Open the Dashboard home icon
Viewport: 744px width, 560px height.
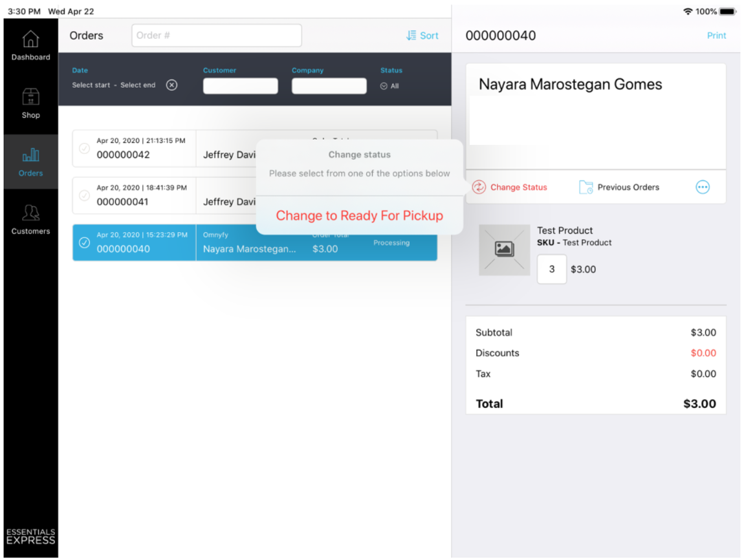pyautogui.click(x=30, y=40)
